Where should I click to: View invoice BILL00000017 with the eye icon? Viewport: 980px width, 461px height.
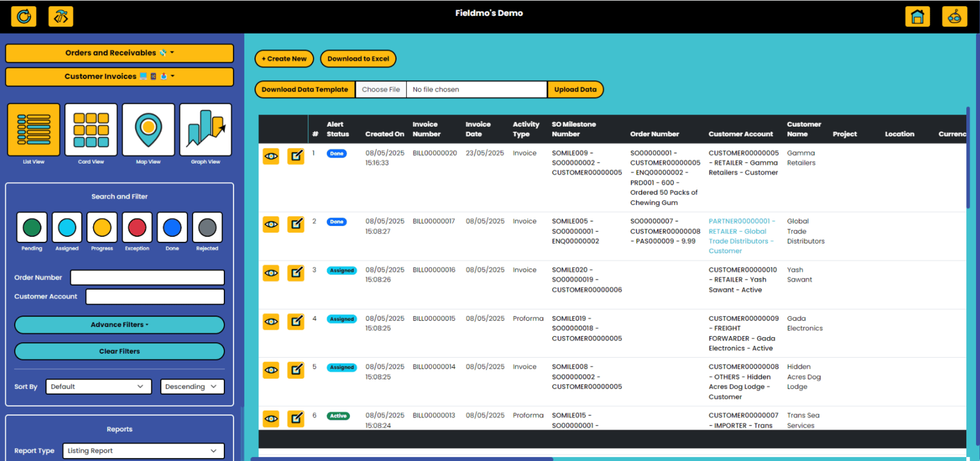tap(271, 224)
